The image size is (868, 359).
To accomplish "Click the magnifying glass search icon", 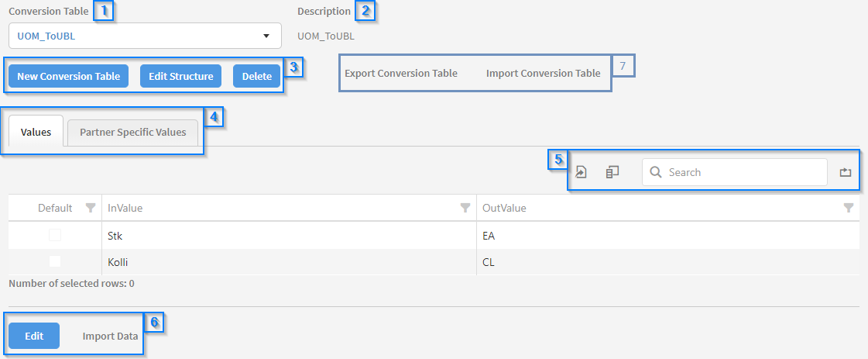I will click(x=656, y=172).
